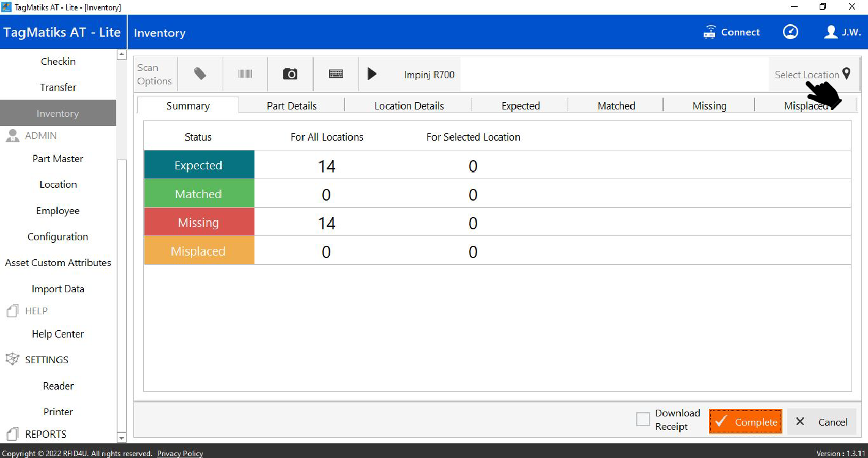Viewport: 868px width, 458px height.
Task: Switch to the Part Details tab
Action: point(292,106)
